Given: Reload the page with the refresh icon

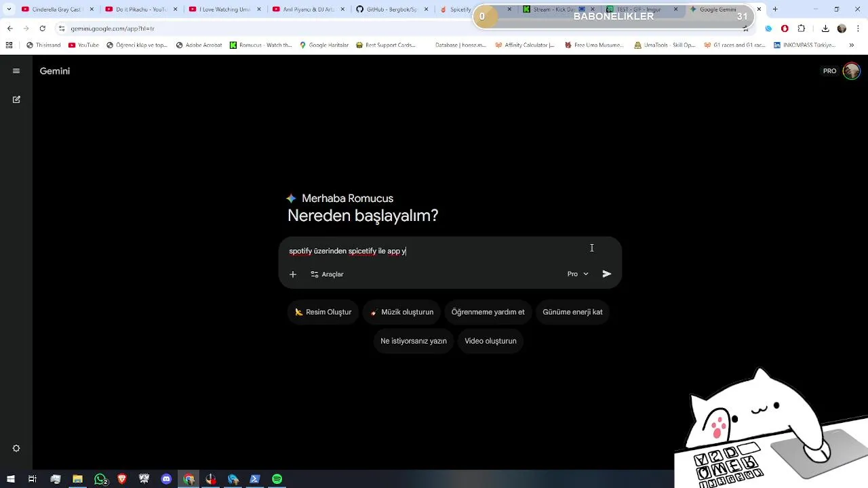Looking at the screenshot, I should pos(42,28).
